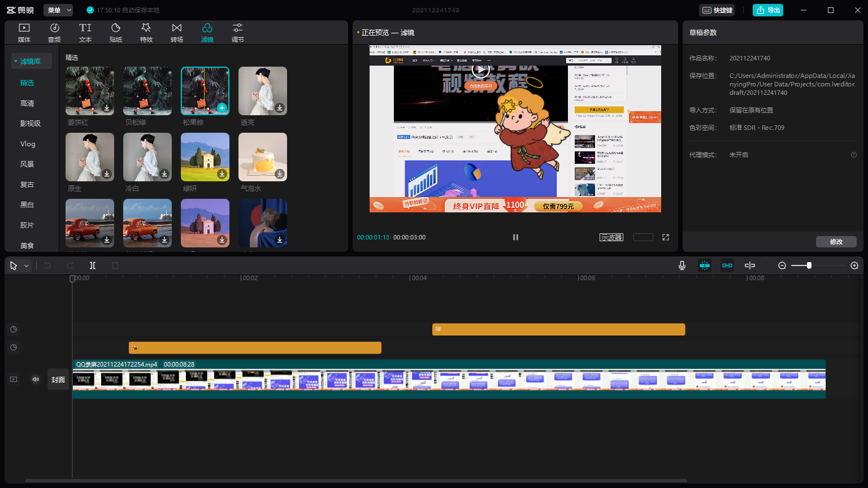
Task: Click the timeline zoom slider handle
Action: point(809,265)
